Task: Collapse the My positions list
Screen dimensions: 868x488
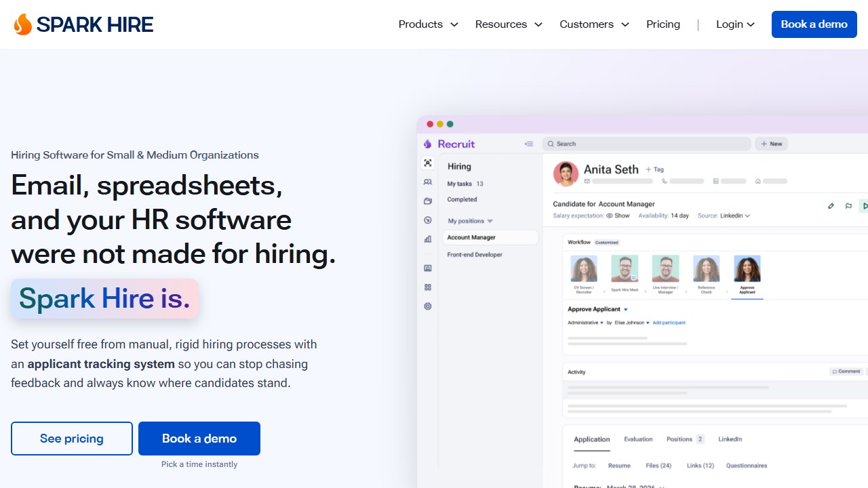Action: click(x=490, y=221)
